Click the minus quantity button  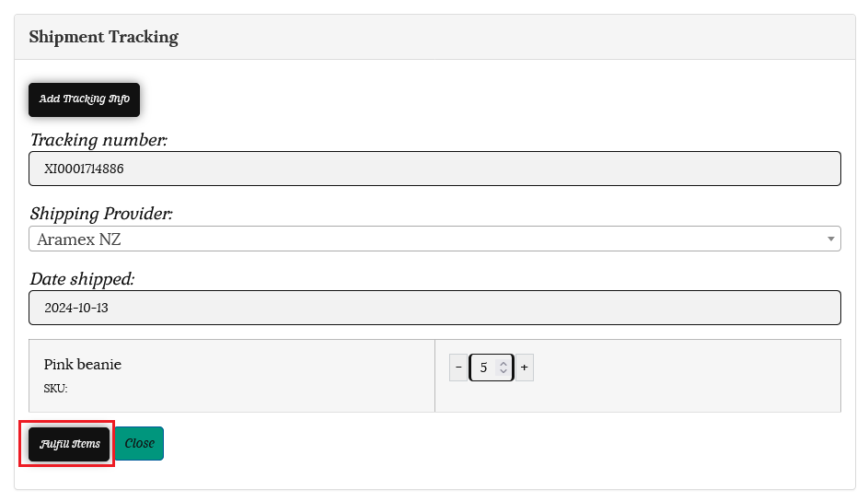pyautogui.click(x=458, y=368)
